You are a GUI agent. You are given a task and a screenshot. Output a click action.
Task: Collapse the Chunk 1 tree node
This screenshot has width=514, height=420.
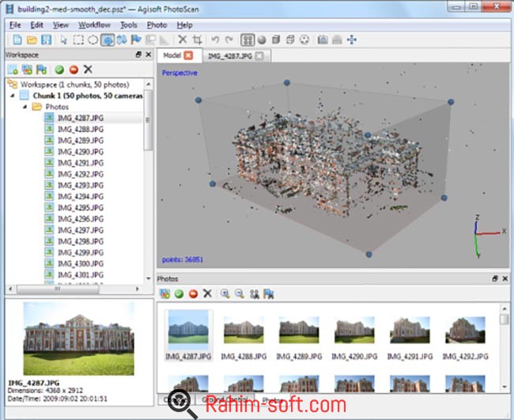tap(13, 96)
